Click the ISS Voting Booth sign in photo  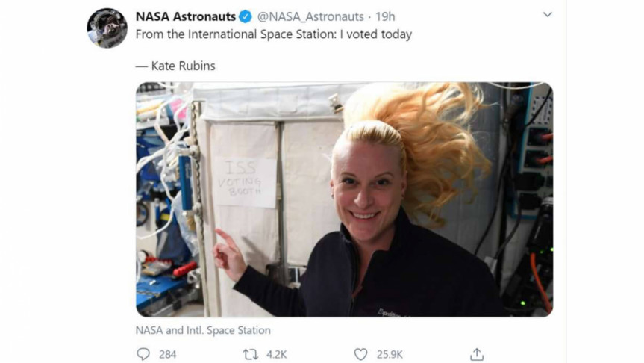coord(245,181)
